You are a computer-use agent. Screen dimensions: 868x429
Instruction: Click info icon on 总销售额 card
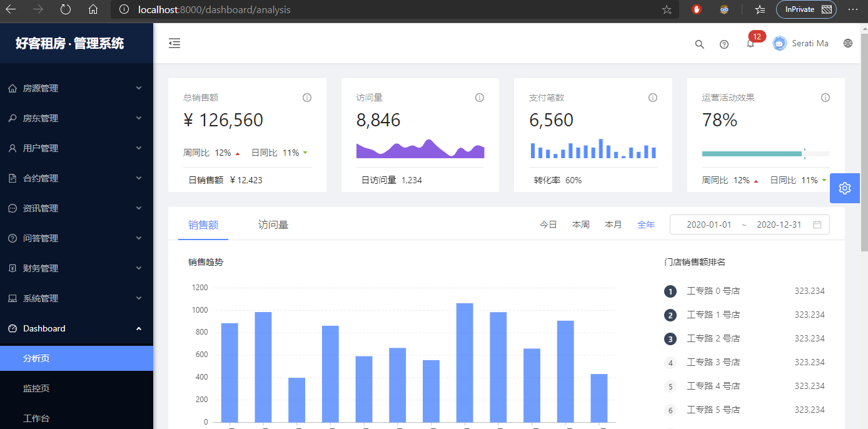tap(307, 98)
